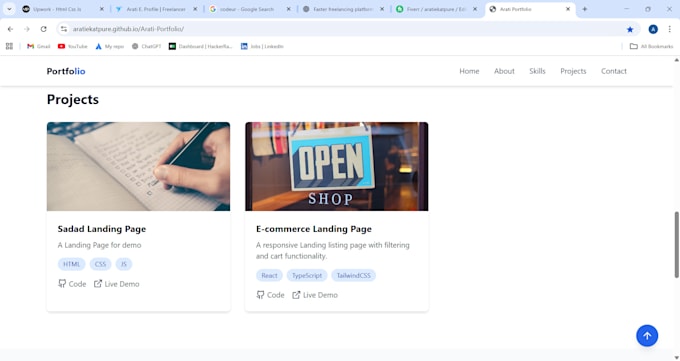
Task: Go forward to next page
Action: (27, 29)
